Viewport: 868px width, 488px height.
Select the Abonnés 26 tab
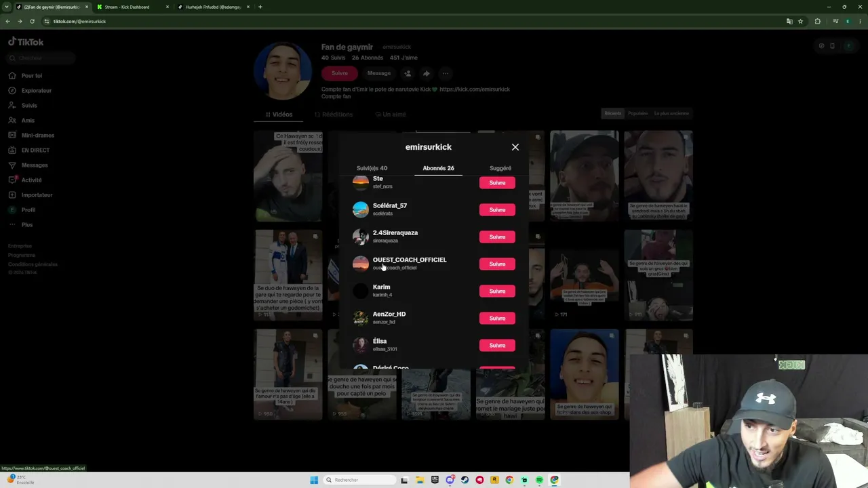pos(438,168)
